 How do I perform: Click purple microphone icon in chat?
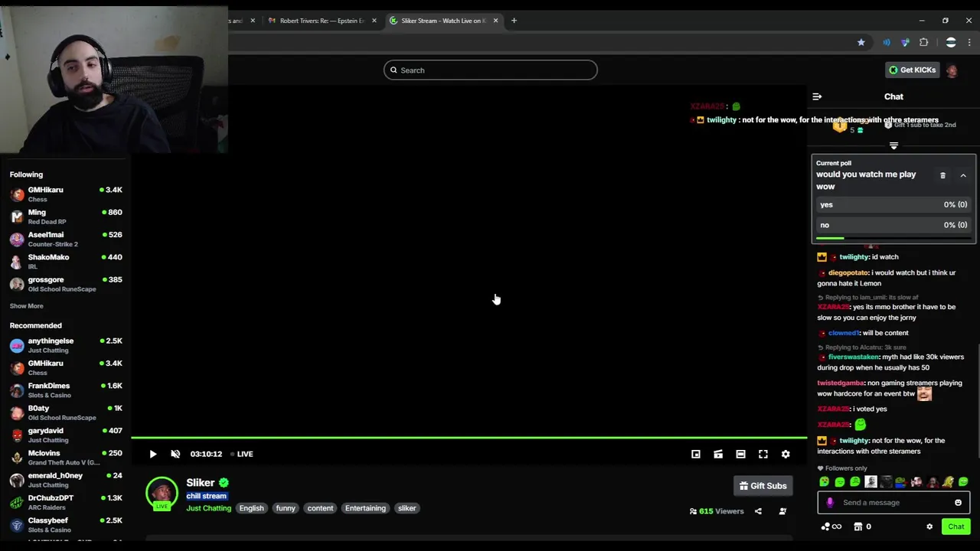point(830,503)
